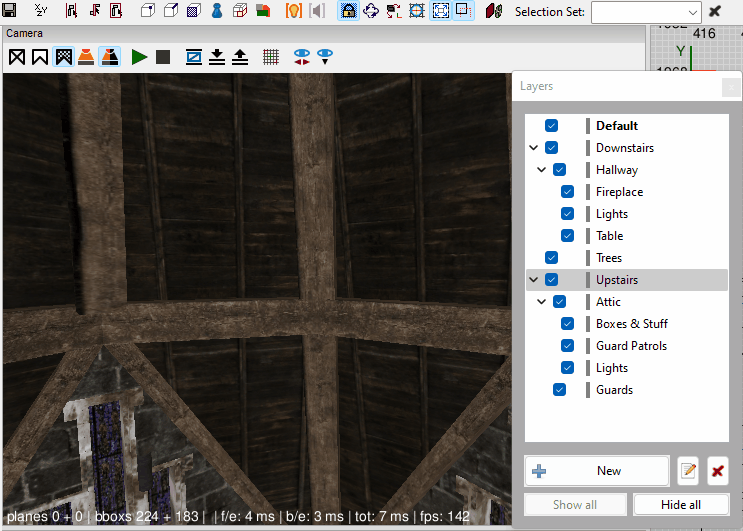Click the Show all layers button
Image resolution: width=743 pixels, height=531 pixels.
point(575,505)
